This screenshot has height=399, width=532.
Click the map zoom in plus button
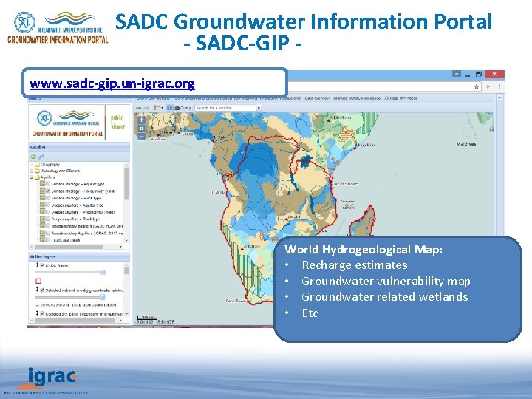click(x=141, y=120)
